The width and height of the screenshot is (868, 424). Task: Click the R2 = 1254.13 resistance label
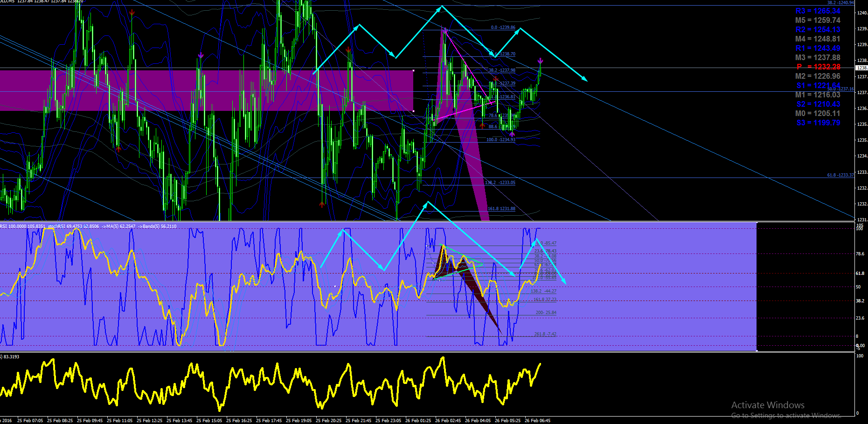pyautogui.click(x=818, y=30)
